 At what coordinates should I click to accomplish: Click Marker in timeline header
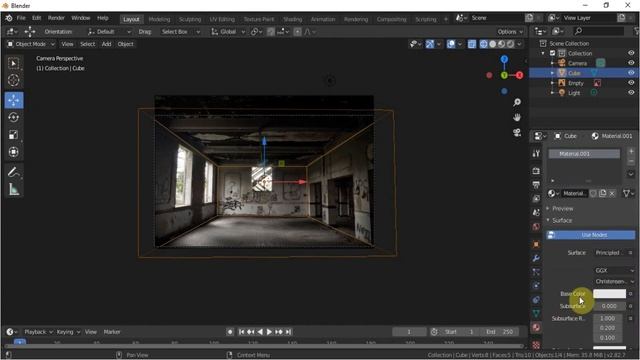tap(112, 332)
